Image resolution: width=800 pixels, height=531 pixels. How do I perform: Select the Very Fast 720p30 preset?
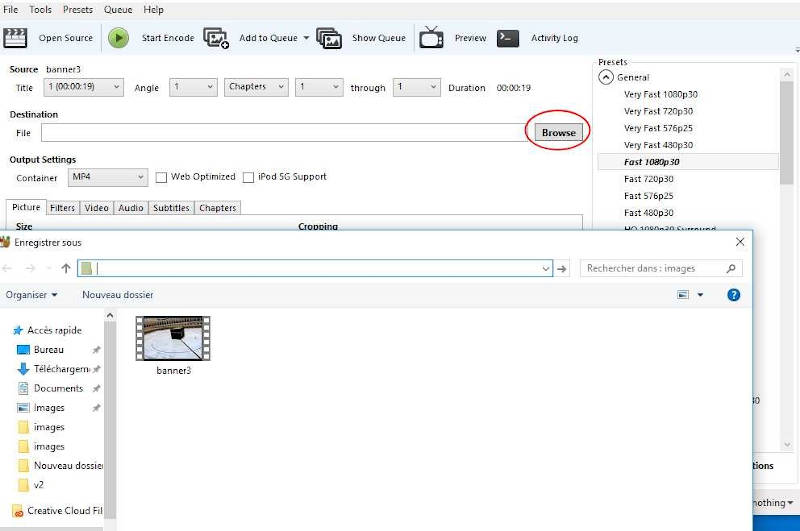(x=658, y=111)
